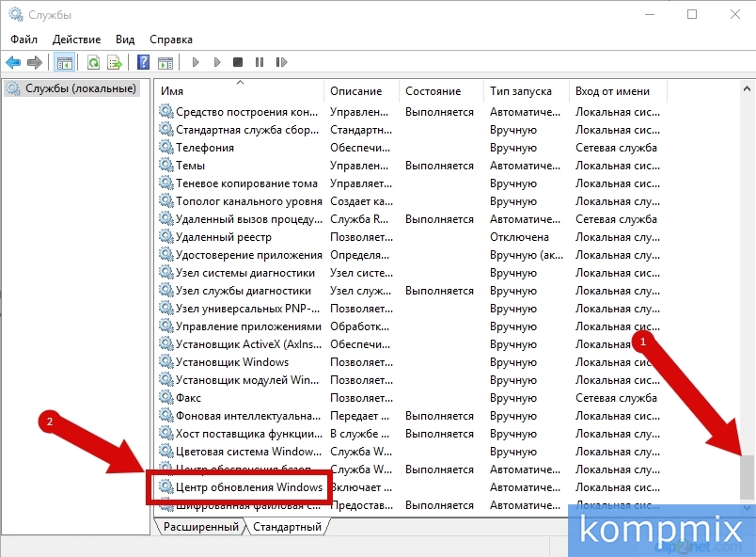The width and height of the screenshot is (756, 557).
Task: Click gear icon of Факс service
Action: [x=165, y=397]
